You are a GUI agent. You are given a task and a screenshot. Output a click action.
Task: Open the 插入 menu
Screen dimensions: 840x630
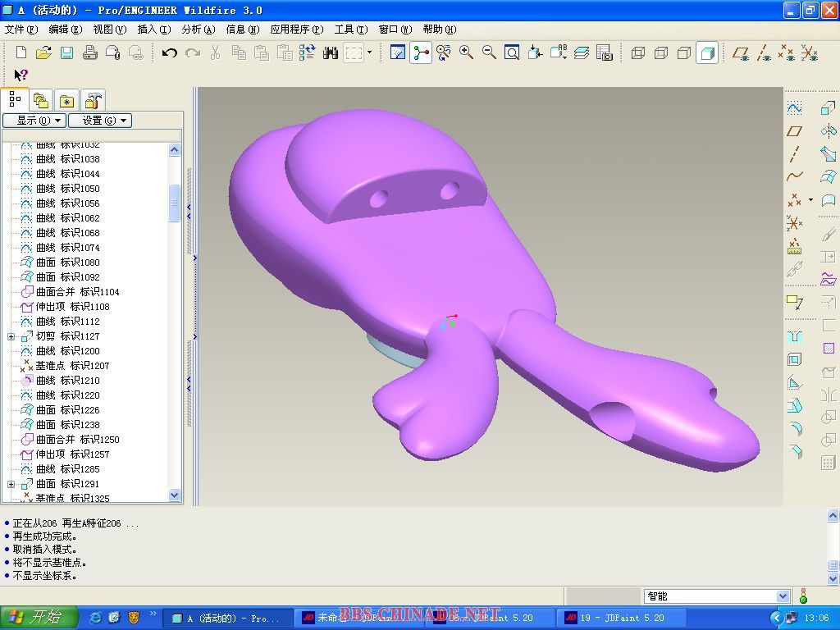(153, 30)
